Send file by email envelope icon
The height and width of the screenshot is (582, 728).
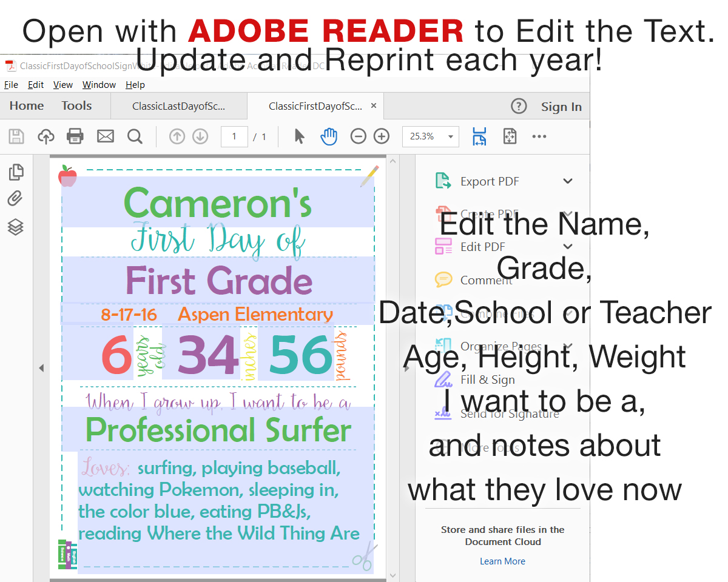coord(106,136)
